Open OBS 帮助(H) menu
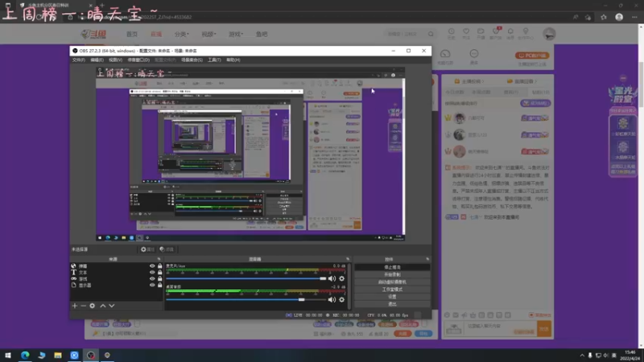This screenshot has height=362, width=644. tap(233, 60)
